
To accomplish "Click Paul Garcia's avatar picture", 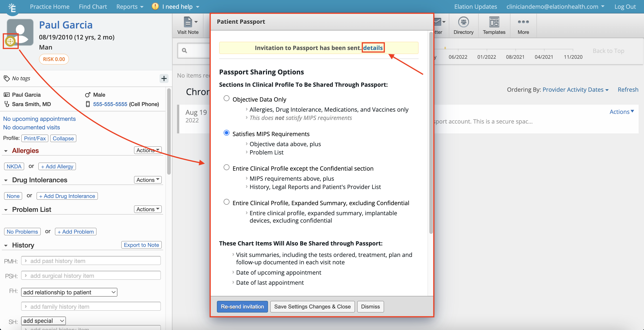I will click(20, 32).
